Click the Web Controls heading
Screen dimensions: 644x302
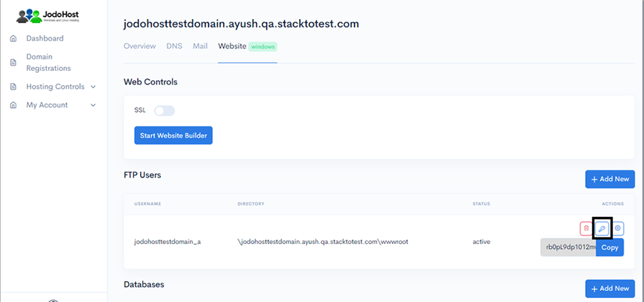click(x=151, y=82)
